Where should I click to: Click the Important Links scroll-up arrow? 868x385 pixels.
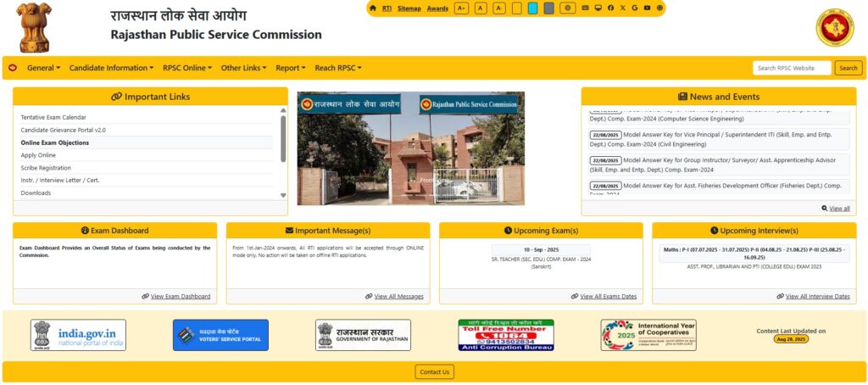coord(283,110)
